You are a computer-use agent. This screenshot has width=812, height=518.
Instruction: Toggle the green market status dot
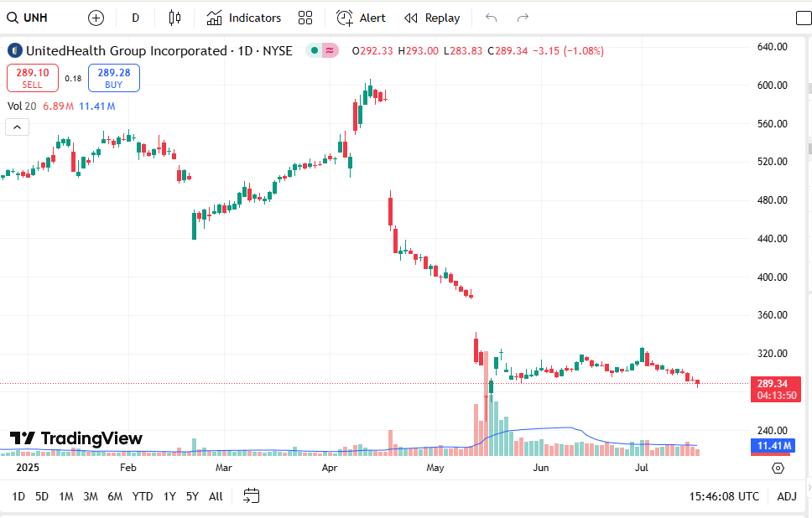click(x=315, y=51)
